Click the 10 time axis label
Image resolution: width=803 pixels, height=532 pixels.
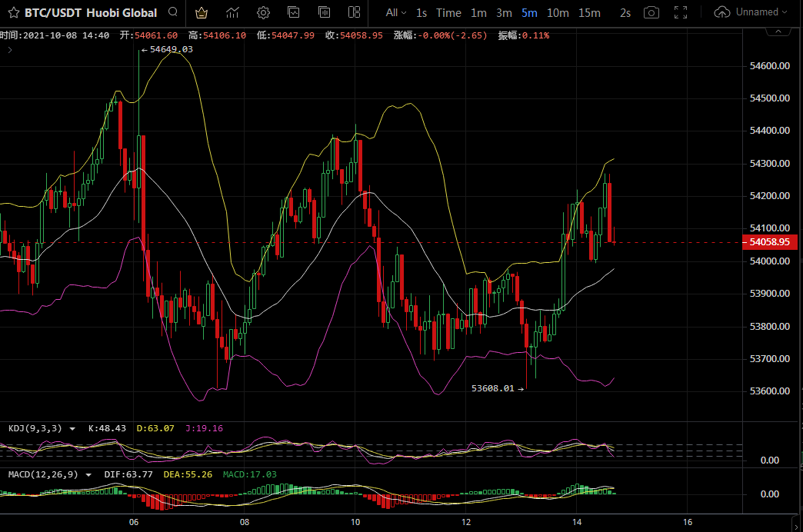[x=355, y=522]
